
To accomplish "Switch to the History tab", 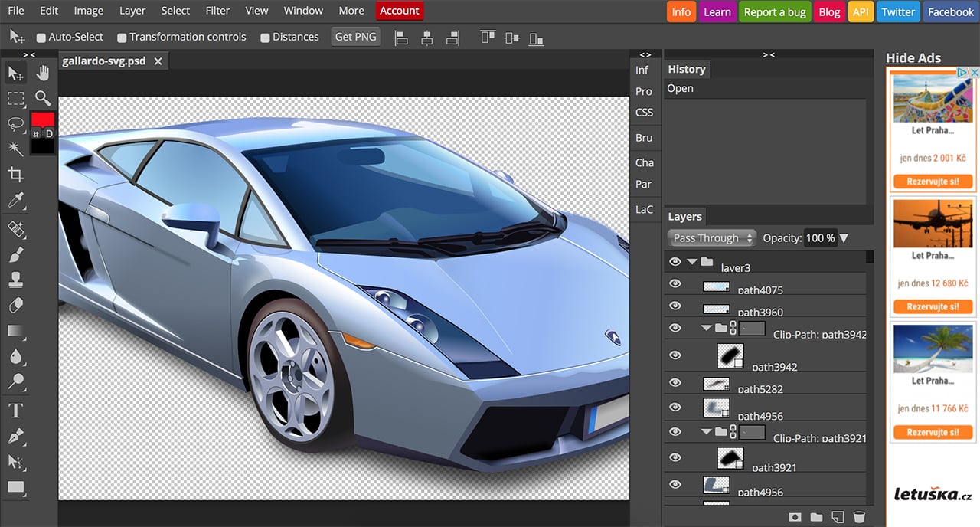I will coord(686,69).
